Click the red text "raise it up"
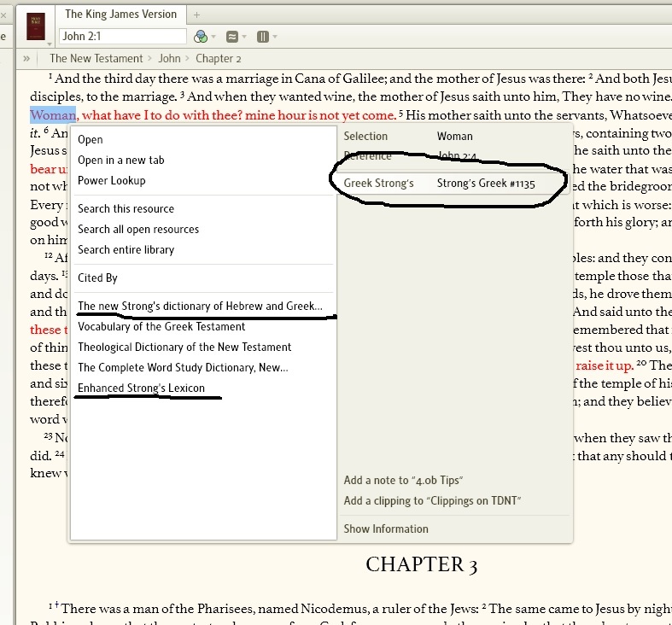 pyautogui.click(x=604, y=365)
